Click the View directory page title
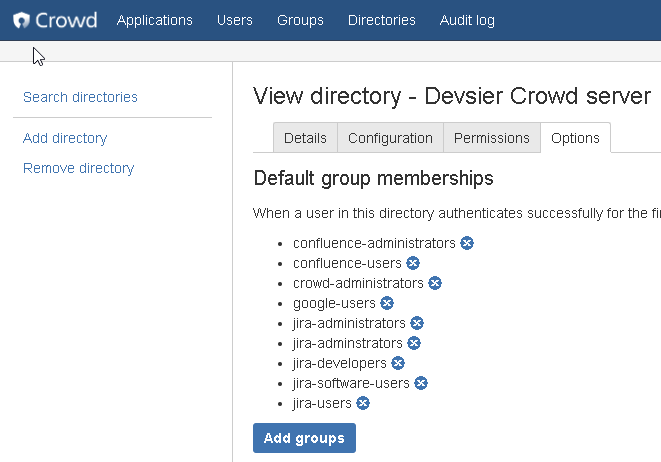661x462 pixels. pos(452,96)
